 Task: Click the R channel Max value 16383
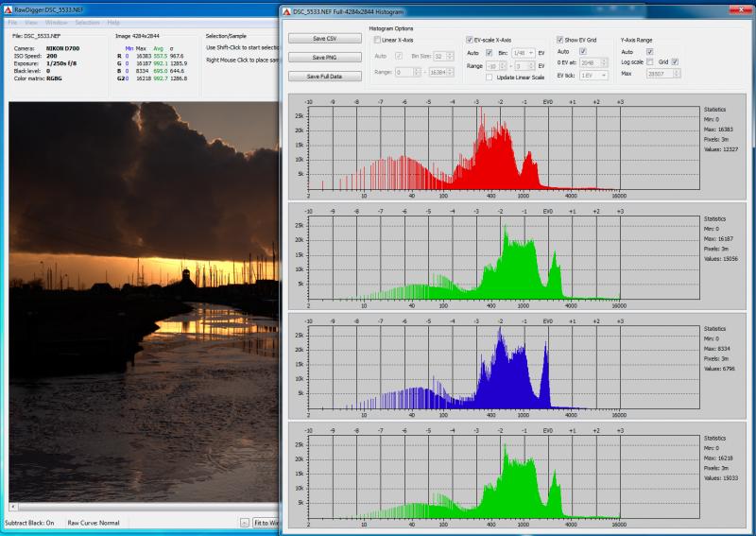[x=144, y=56]
